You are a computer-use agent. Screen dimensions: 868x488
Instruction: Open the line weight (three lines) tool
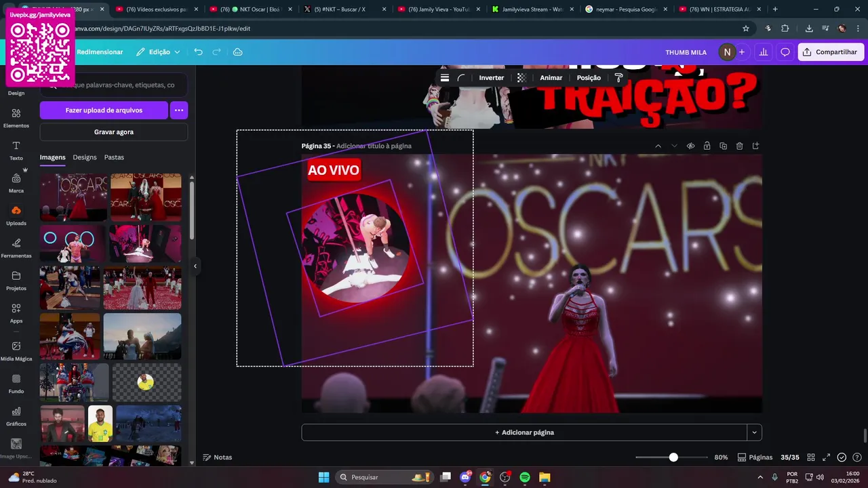(x=445, y=78)
